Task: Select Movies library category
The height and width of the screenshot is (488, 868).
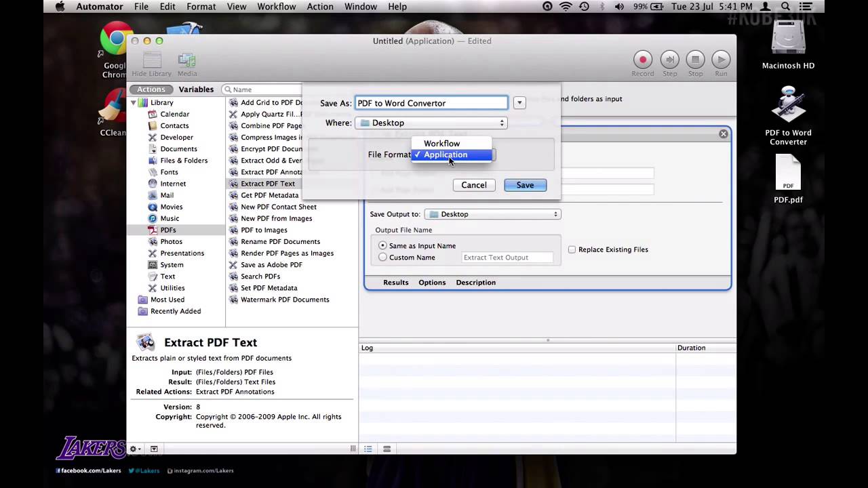Action: pyautogui.click(x=171, y=206)
